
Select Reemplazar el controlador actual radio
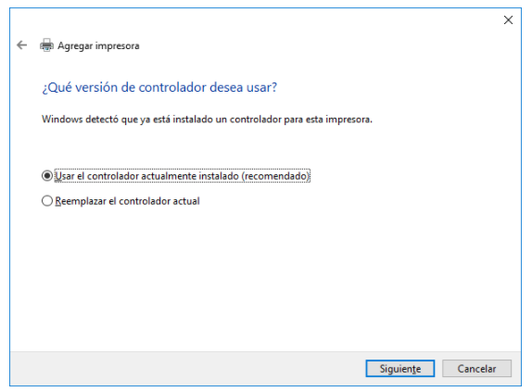point(47,201)
